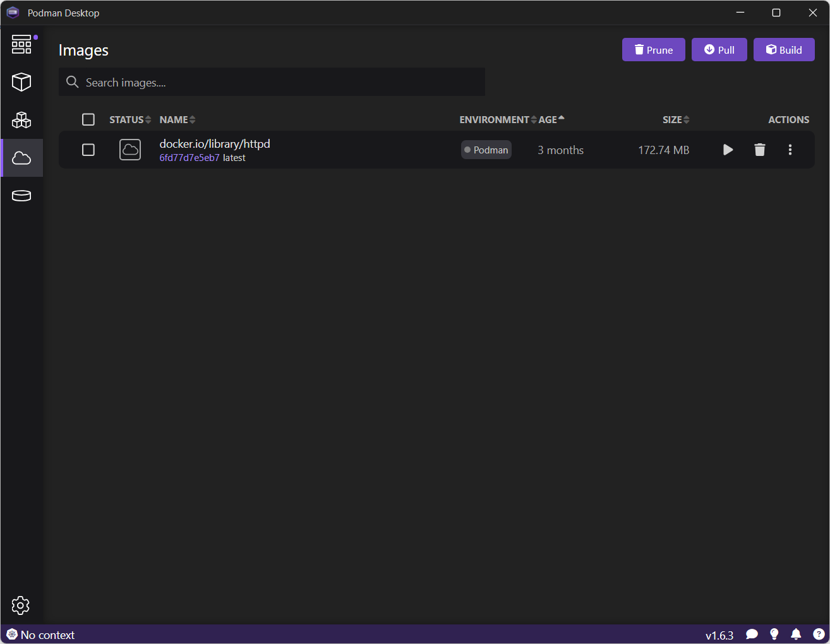The height and width of the screenshot is (644, 830).
Task: Delete the httpd image using trash icon
Action: pyautogui.click(x=760, y=150)
